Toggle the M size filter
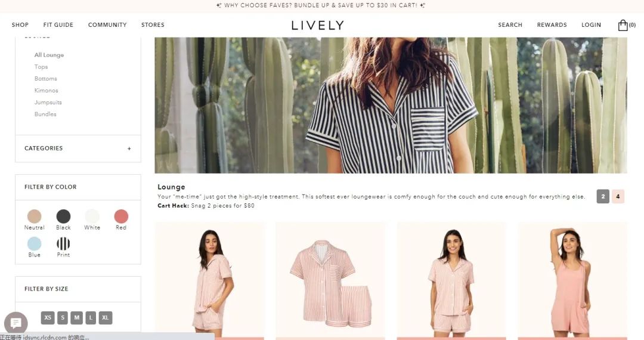Screen dimensions: 644x340 click(77, 317)
